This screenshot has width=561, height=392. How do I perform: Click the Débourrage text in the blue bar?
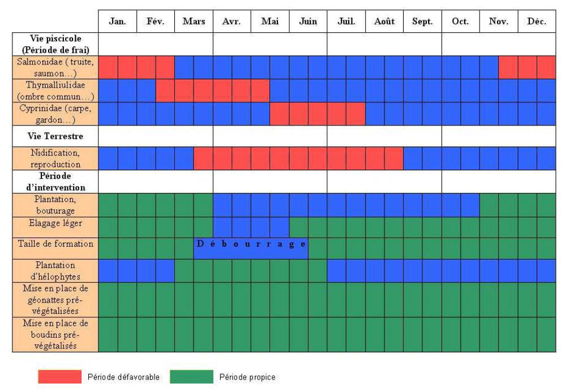tap(251, 244)
